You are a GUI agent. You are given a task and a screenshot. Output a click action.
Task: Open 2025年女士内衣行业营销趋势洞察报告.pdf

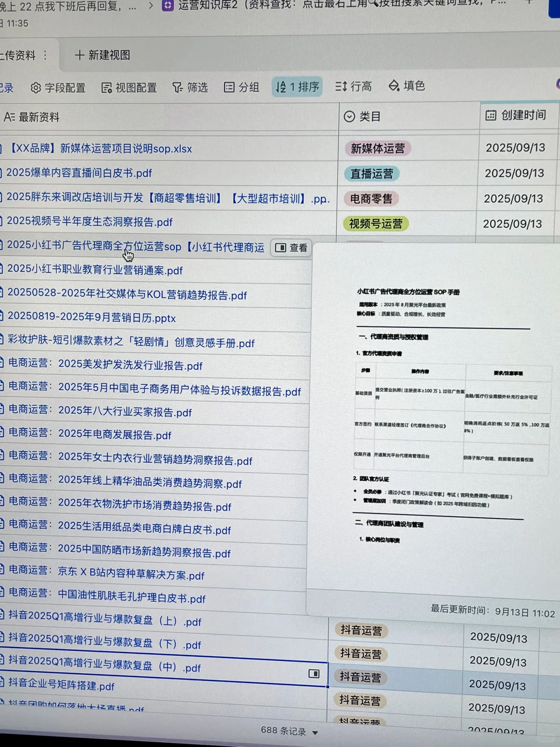[x=130, y=458]
